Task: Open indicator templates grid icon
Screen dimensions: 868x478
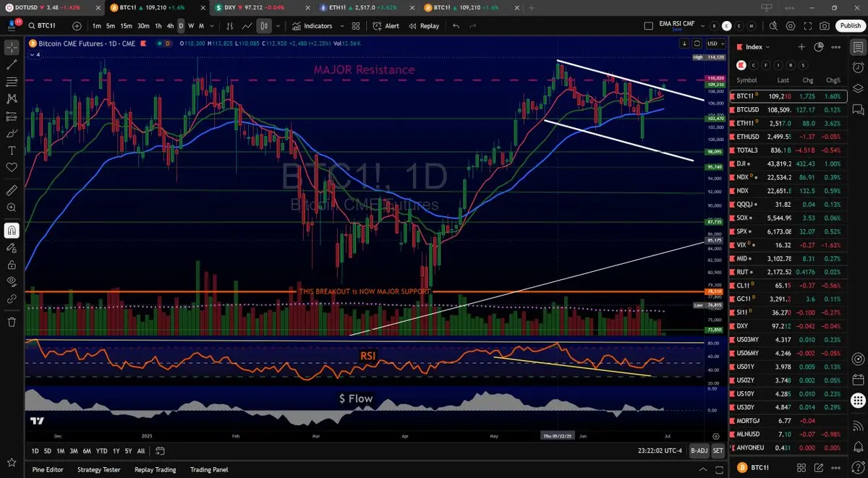Action: (356, 26)
